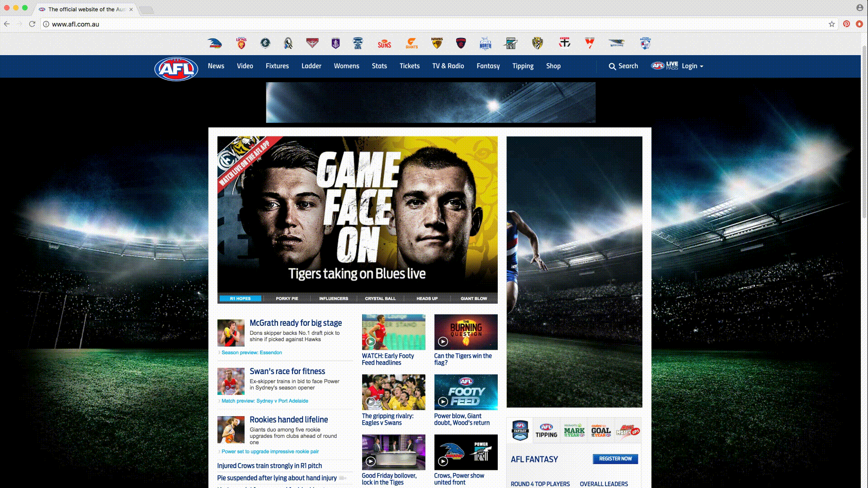The image size is (868, 488).
Task: Open 'McGrath ready for big stage' headline
Action: (x=296, y=323)
